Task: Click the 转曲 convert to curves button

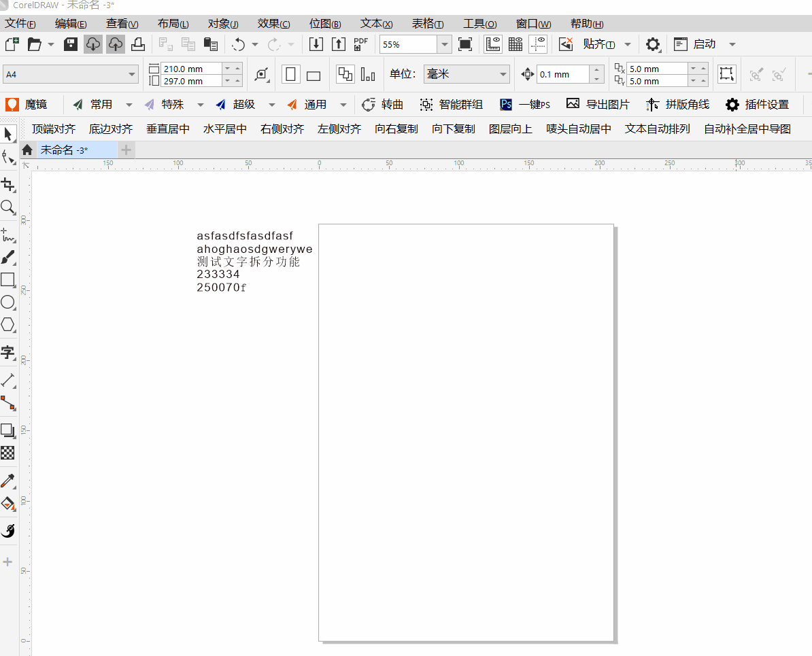Action: pyautogui.click(x=382, y=105)
